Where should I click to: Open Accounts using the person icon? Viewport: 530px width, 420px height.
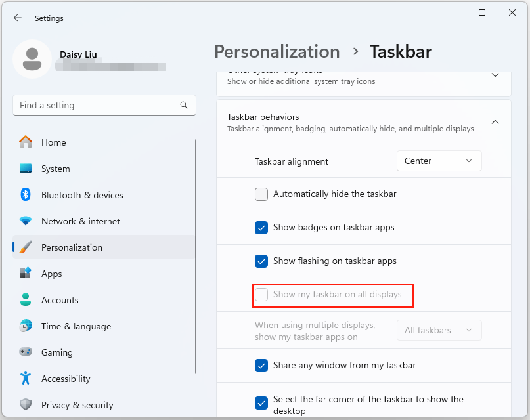coord(26,300)
